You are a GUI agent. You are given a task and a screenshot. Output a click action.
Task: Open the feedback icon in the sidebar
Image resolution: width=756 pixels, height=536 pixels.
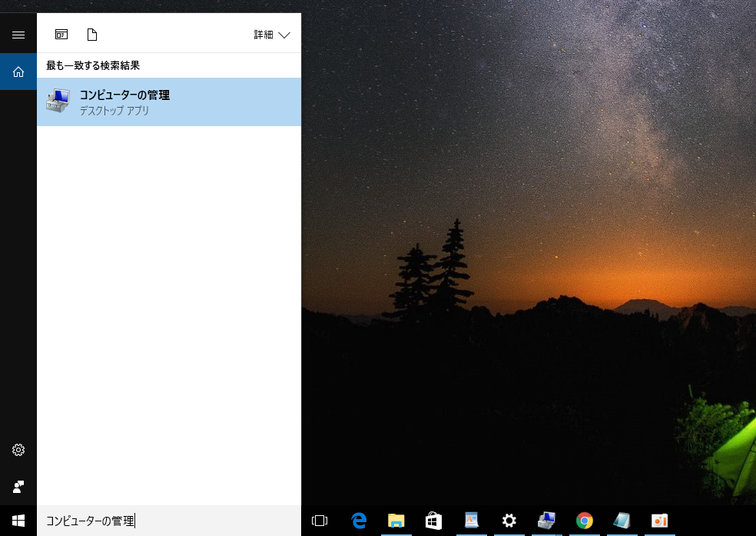pos(18,486)
